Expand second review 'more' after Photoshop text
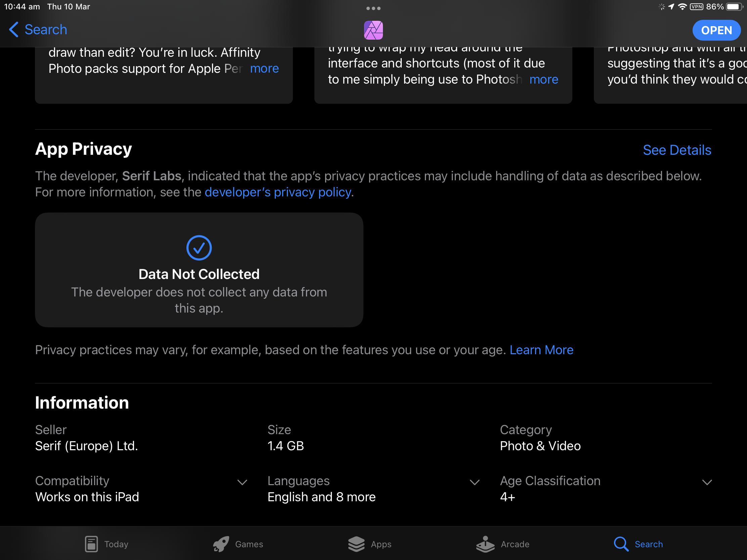Viewport: 747px width, 560px height. pyautogui.click(x=544, y=79)
